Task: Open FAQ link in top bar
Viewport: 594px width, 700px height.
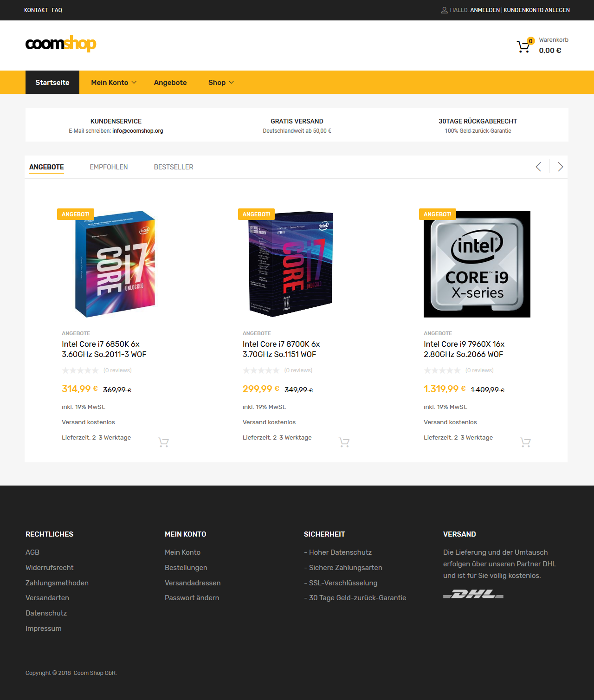Action: (x=57, y=10)
